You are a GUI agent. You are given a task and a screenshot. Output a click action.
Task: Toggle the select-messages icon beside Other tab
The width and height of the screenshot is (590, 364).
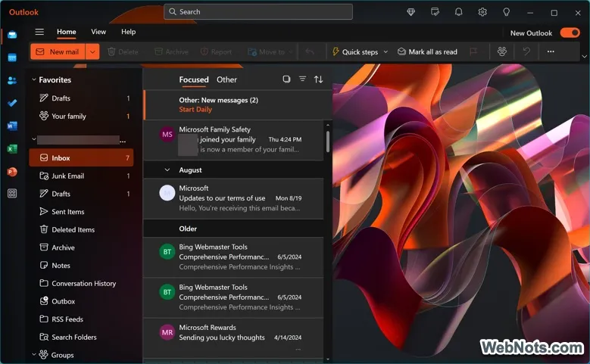[x=286, y=79]
